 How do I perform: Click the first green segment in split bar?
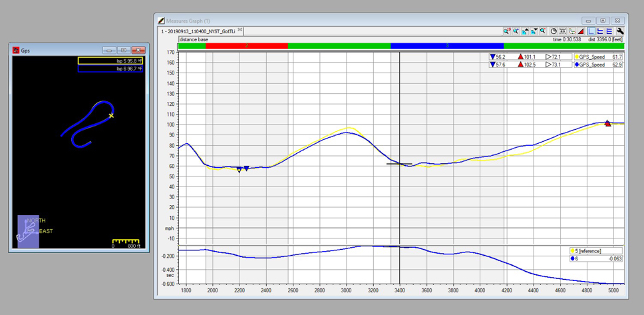click(x=192, y=46)
